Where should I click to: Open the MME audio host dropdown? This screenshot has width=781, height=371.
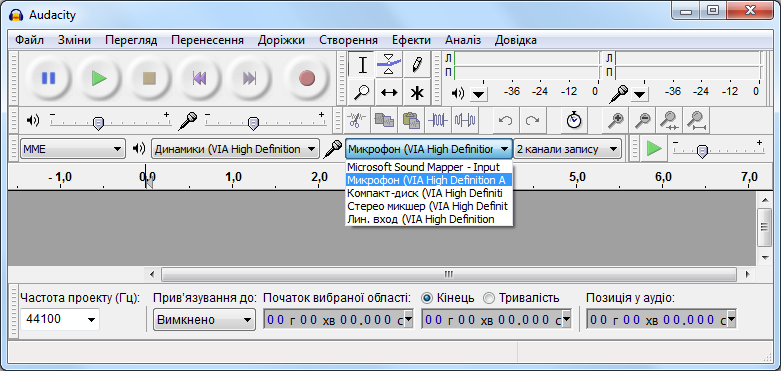(72, 148)
